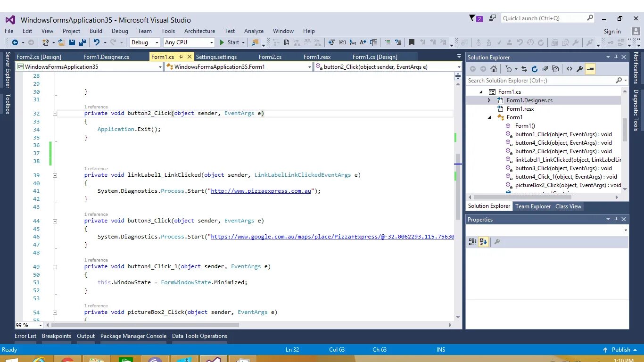Collapse the button3_Click method outline

coord(55,221)
